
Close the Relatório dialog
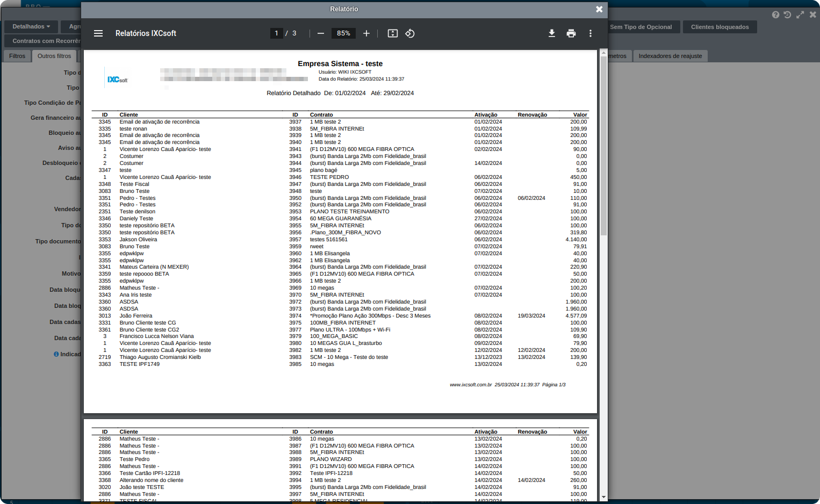coord(599,9)
